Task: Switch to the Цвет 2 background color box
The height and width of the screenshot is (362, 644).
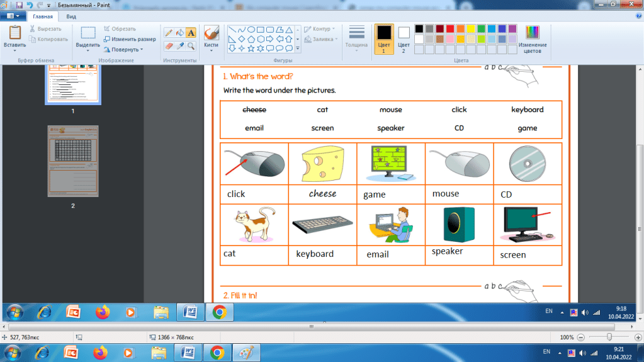Action: click(404, 38)
